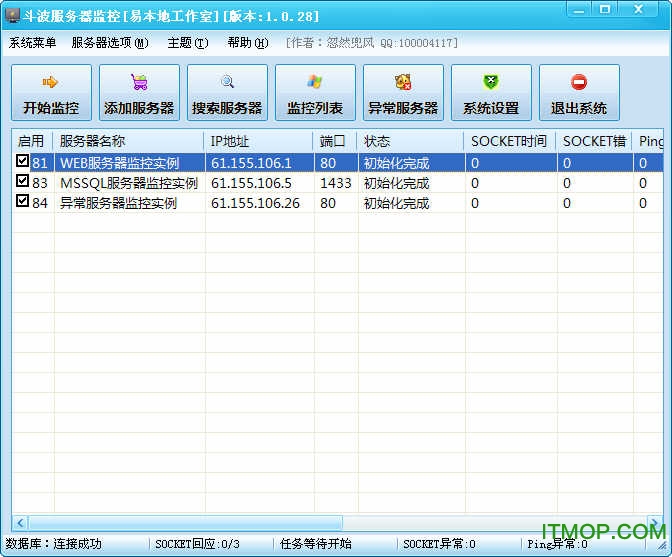
Task: Click the author info text 作者：忽然兜风
Action: [x=333, y=43]
